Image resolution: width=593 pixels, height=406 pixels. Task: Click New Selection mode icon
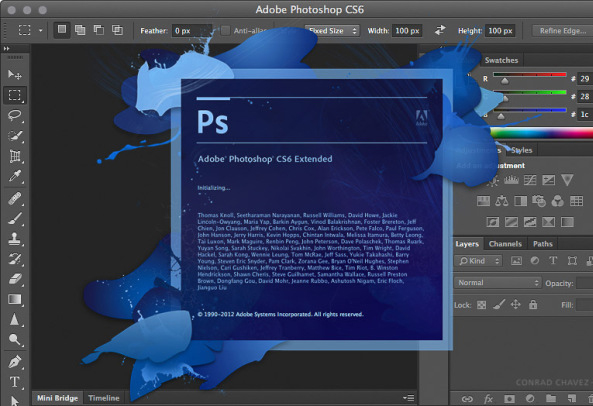tap(62, 30)
